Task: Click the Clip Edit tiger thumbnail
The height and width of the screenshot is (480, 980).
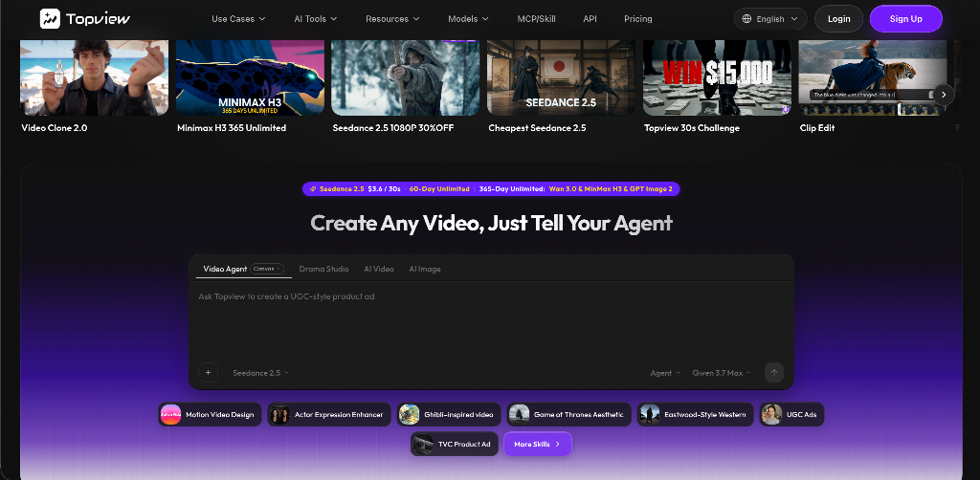Action: [x=873, y=78]
